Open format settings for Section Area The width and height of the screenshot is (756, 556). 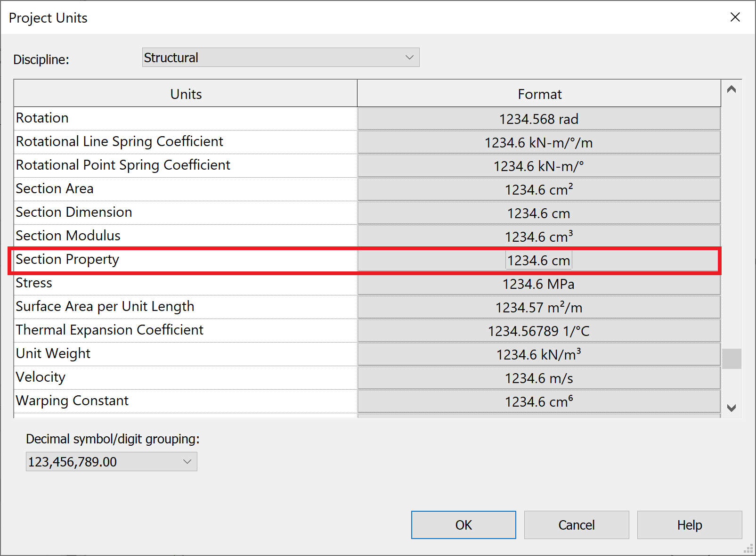click(x=539, y=189)
